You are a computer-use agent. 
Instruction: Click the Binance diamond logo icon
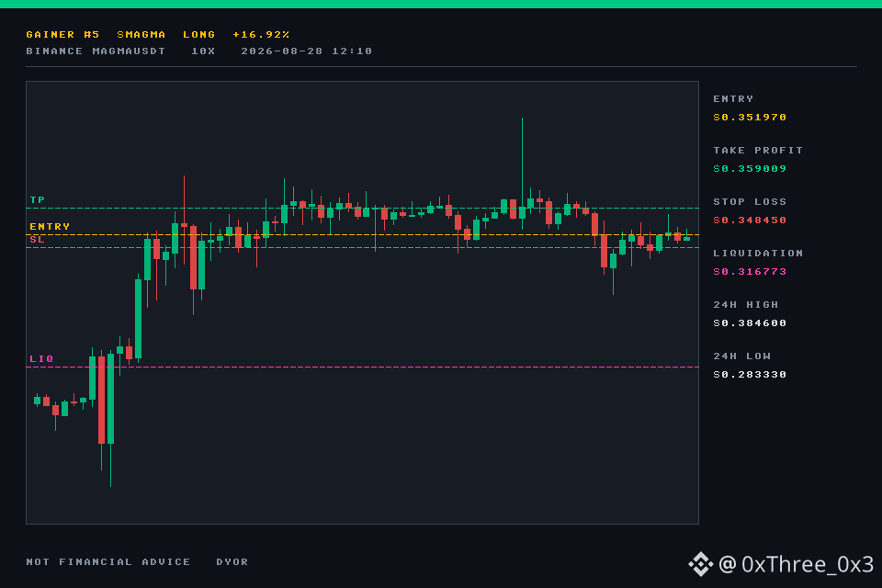(700, 564)
